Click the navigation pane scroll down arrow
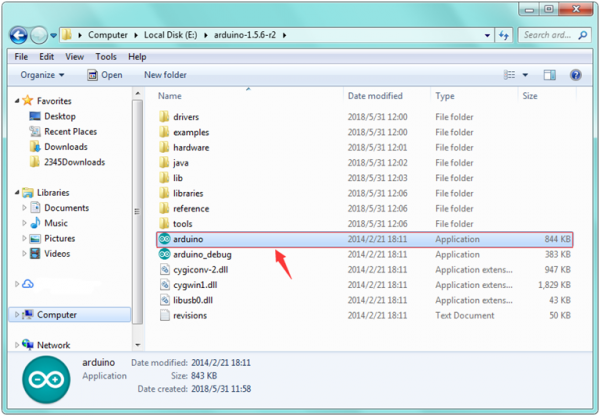The width and height of the screenshot is (600, 416). 138,345
